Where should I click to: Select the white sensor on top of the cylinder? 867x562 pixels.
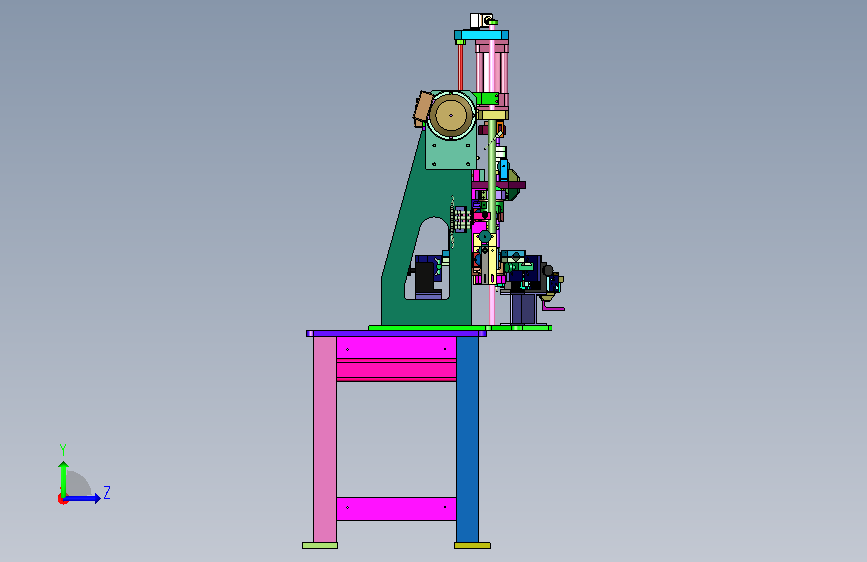479,21
